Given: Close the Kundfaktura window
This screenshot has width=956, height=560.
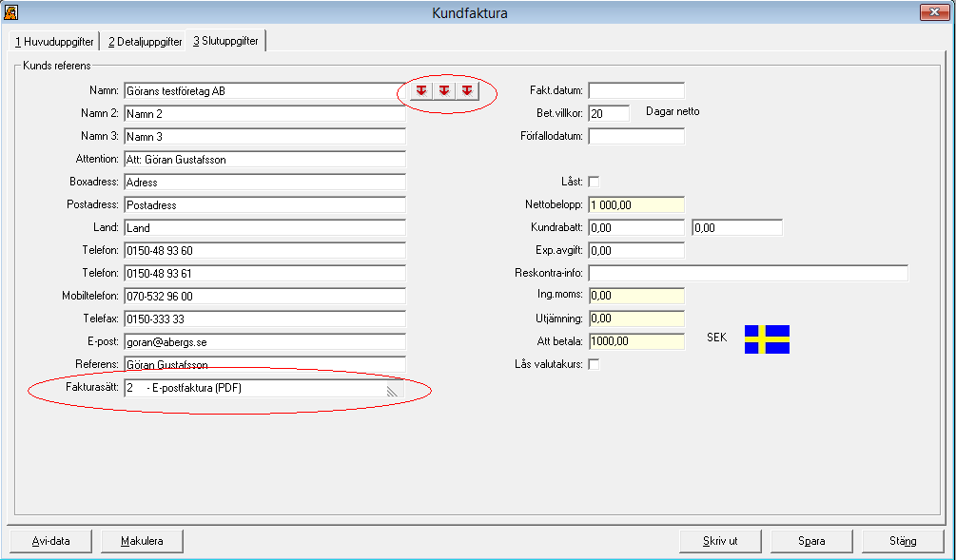Looking at the screenshot, I should click(933, 12).
